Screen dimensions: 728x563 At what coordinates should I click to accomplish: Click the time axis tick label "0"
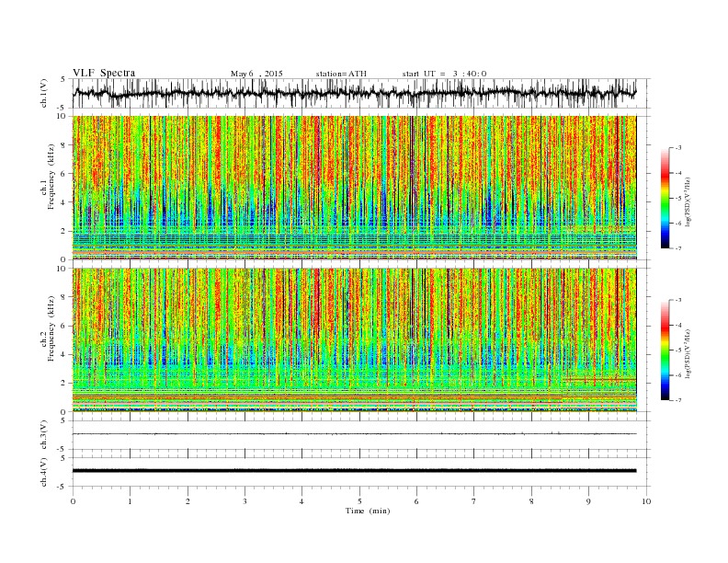click(x=73, y=501)
